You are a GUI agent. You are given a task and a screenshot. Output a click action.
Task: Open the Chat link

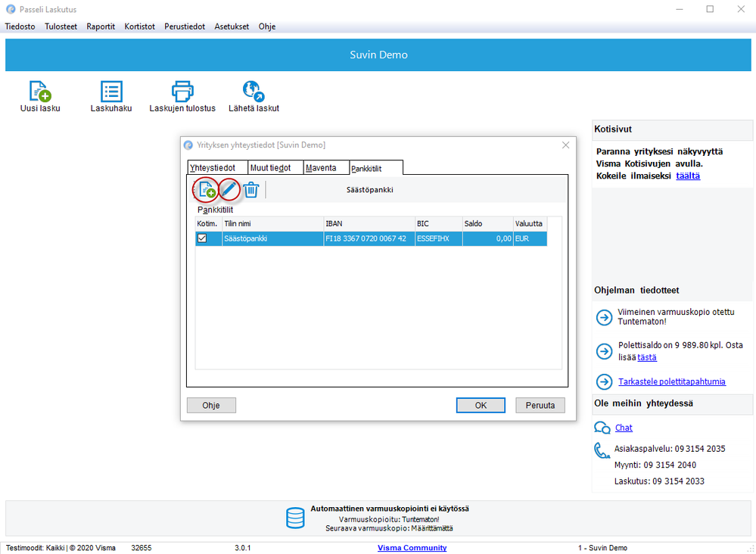[x=624, y=428]
